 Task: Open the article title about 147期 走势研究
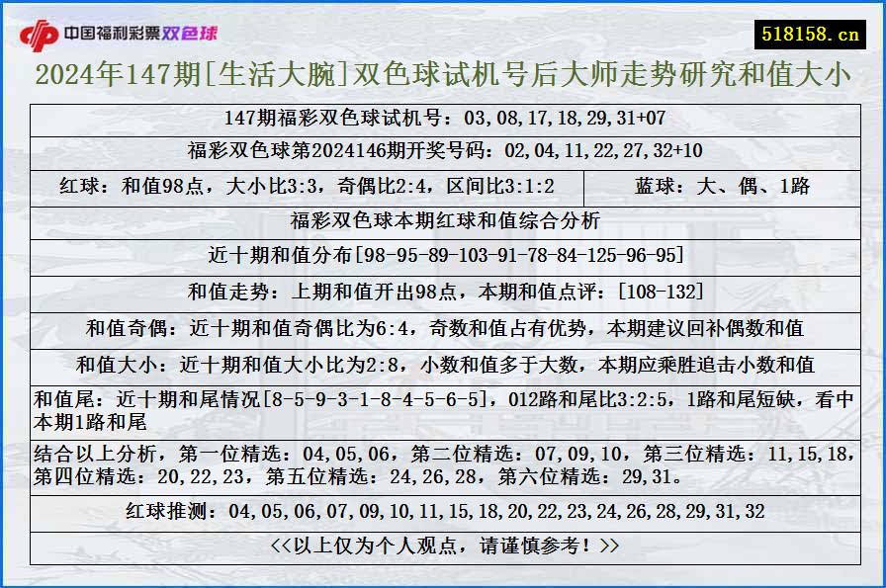442,74
